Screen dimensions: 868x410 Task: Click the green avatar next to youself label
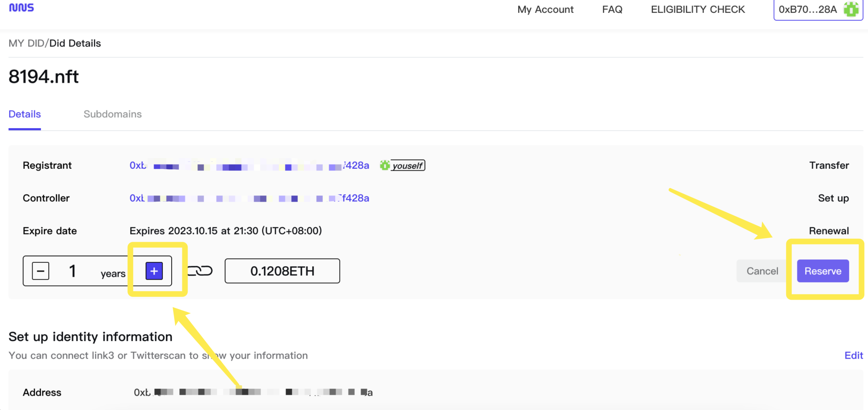click(384, 165)
